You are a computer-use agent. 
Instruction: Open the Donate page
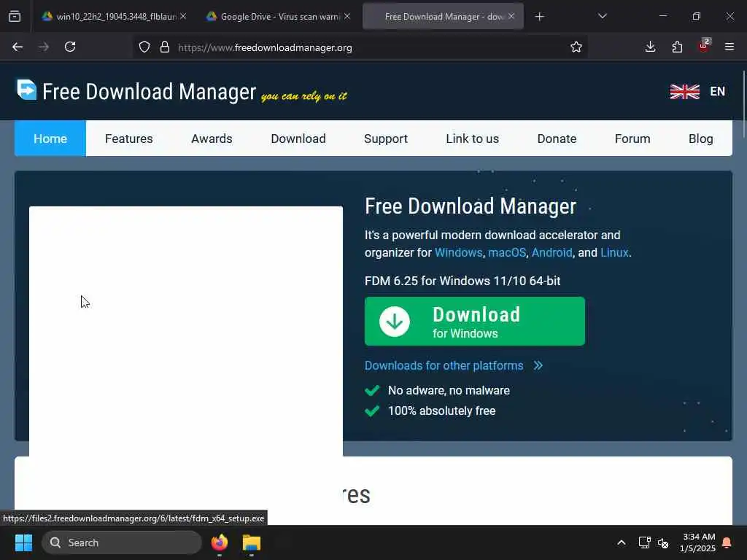point(557,139)
